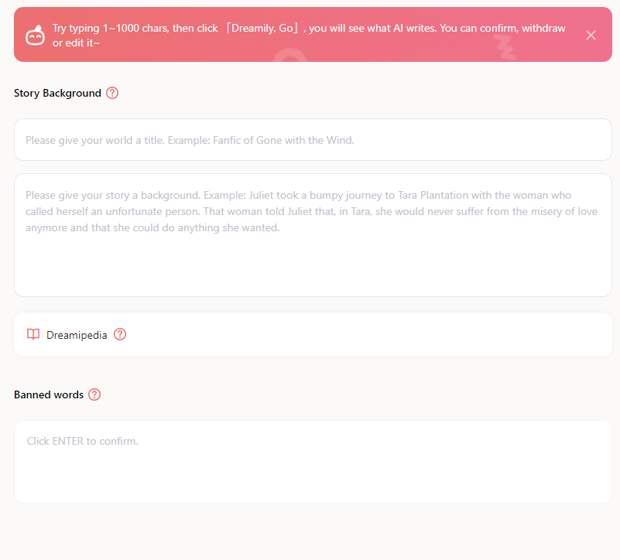
Task: Click the blank lower area of story background box
Action: click(312, 270)
